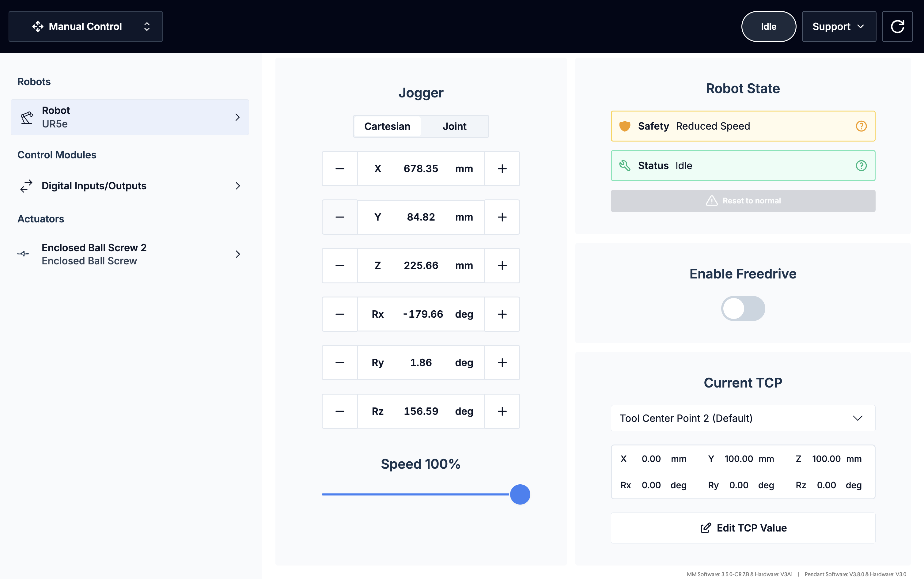
Task: Click the pencil icon on Edit TCP Value
Action: 706,528
